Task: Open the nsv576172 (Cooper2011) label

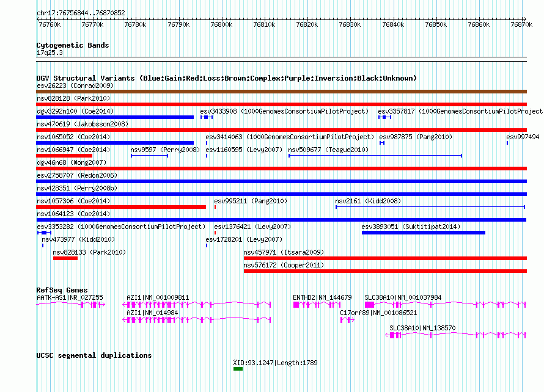Action: point(284,265)
